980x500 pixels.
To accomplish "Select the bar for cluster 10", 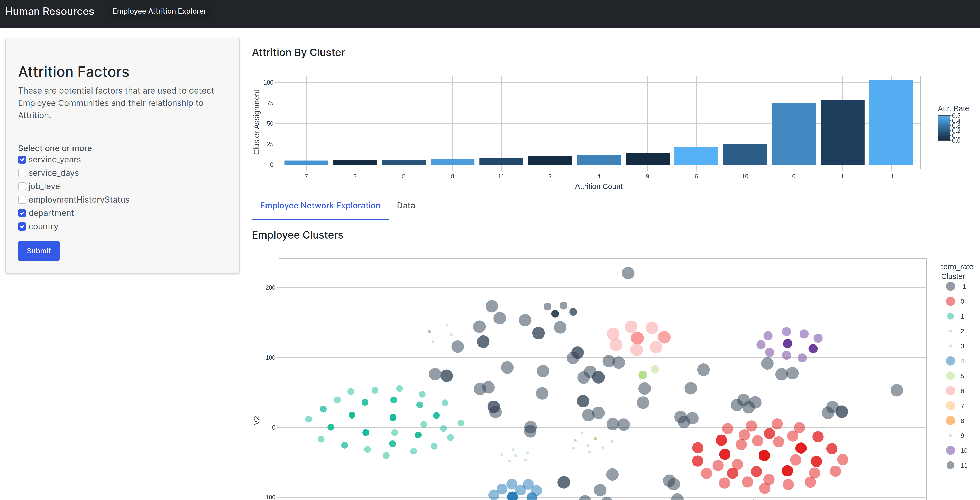I will click(x=745, y=154).
